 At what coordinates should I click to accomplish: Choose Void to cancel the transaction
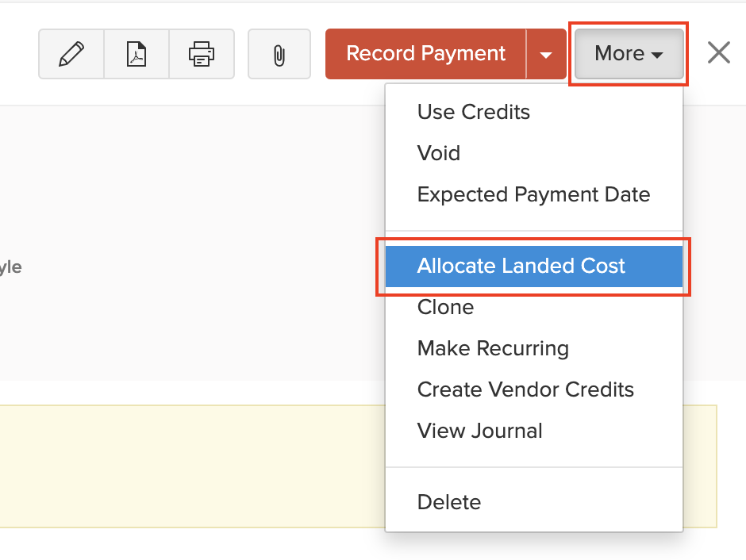pos(438,153)
